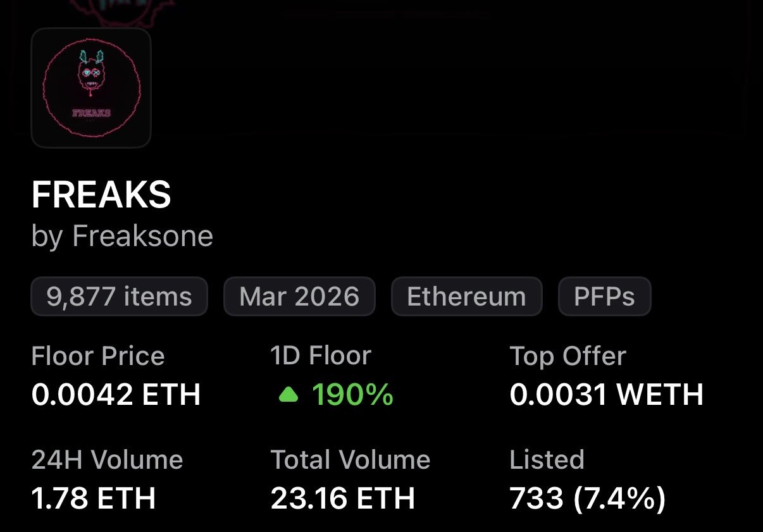Click the 0.0031 WETH top offer value

[606, 395]
